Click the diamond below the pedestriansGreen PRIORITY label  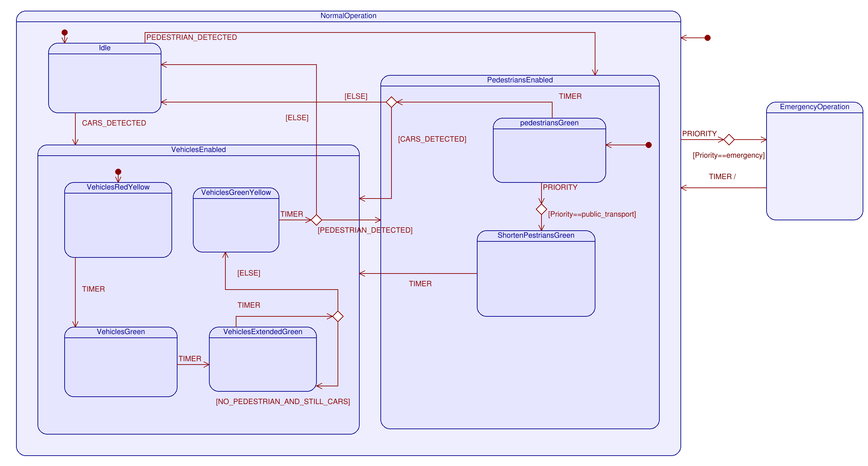[541, 209]
